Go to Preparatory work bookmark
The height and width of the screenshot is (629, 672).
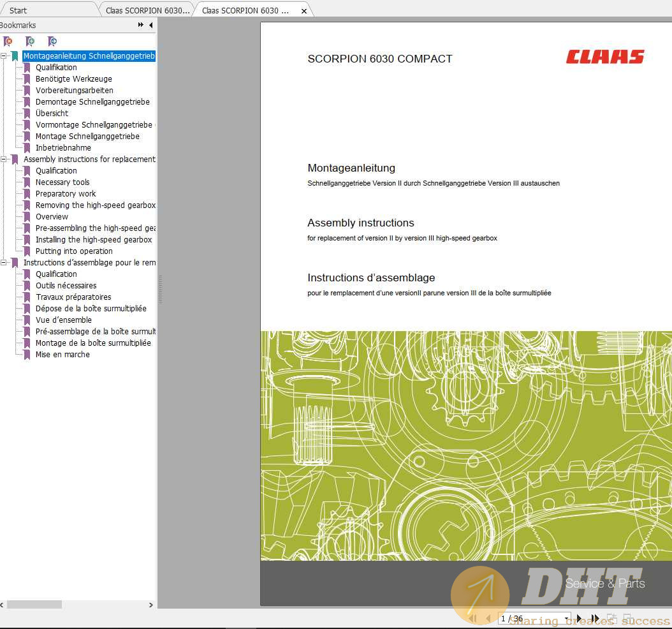66,194
